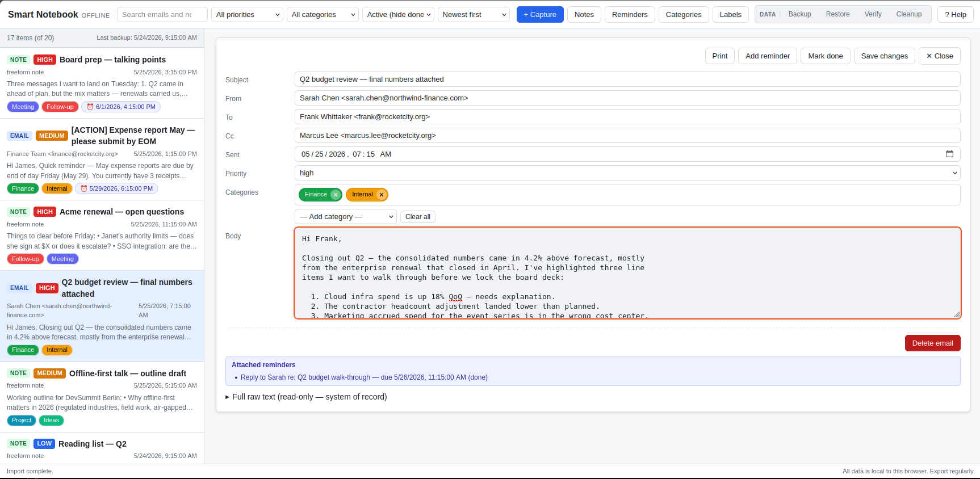The width and height of the screenshot is (980, 479).
Task: Open the Expense report May email
Action: (x=102, y=159)
